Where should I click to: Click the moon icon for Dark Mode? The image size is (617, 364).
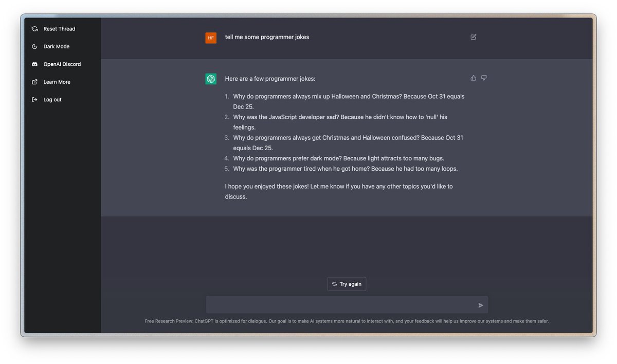[34, 46]
